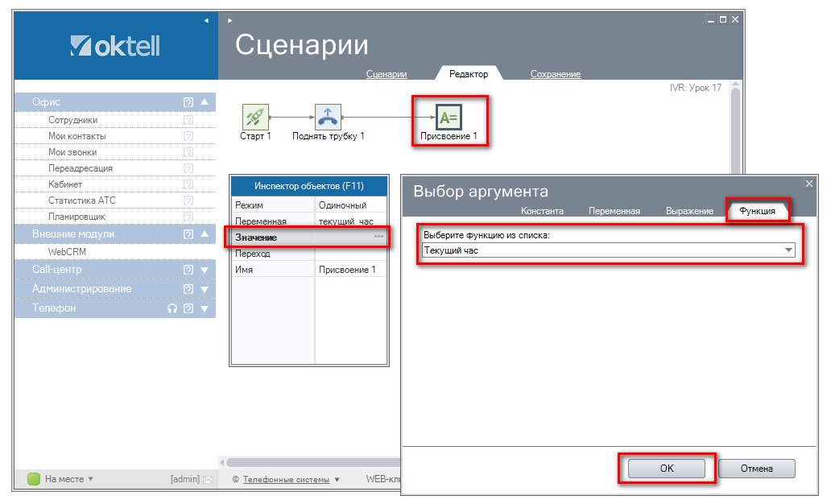The height and width of the screenshot is (504, 831).
Task: Click the Поднять трубку 1 phone node
Action: (328, 118)
